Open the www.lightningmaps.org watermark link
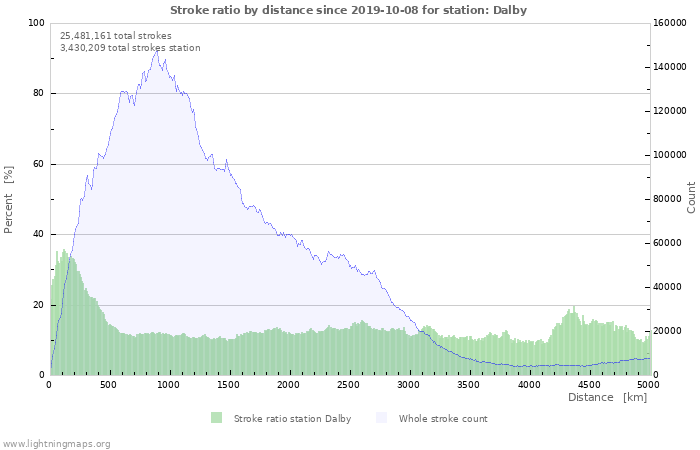The height and width of the screenshot is (450, 700). (x=56, y=443)
